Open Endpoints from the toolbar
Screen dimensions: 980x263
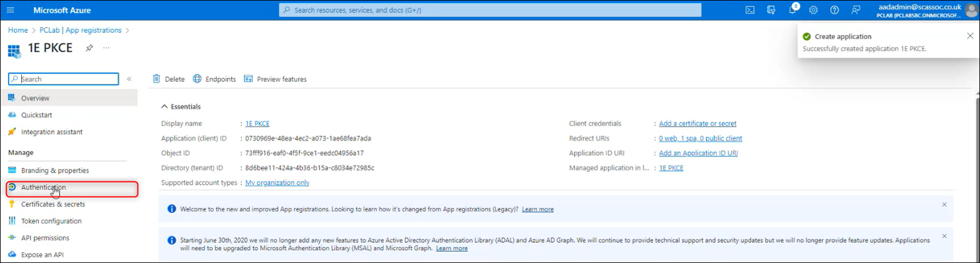point(214,79)
